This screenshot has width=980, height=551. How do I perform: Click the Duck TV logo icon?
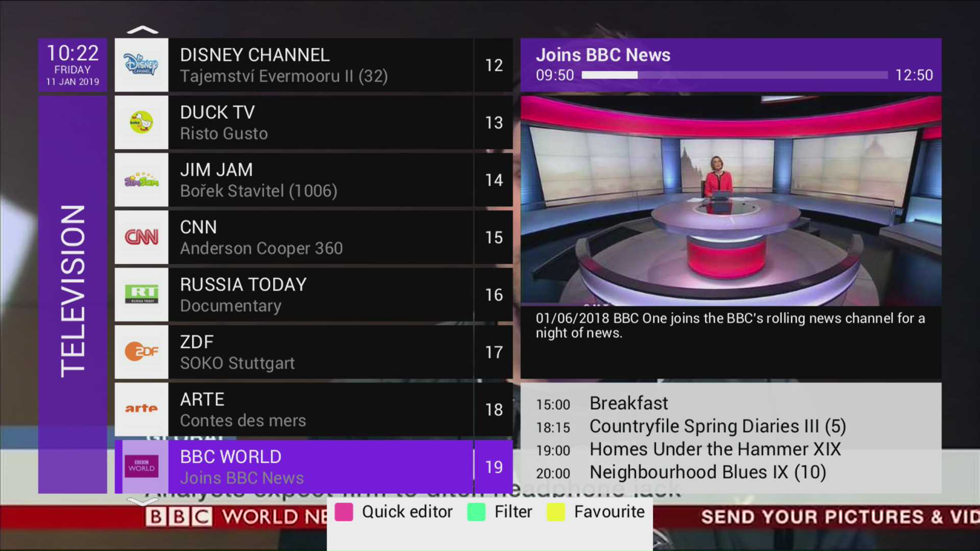141,122
